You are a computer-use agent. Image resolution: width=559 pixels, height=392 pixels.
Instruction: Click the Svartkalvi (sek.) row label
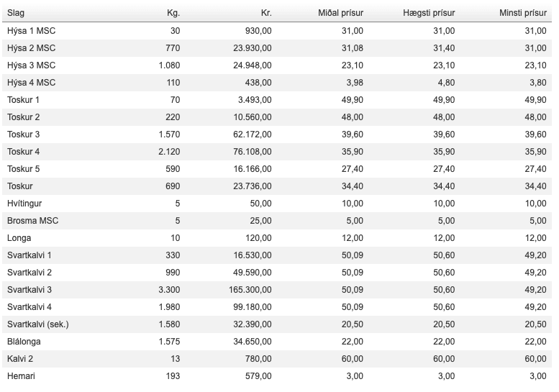[38, 324]
